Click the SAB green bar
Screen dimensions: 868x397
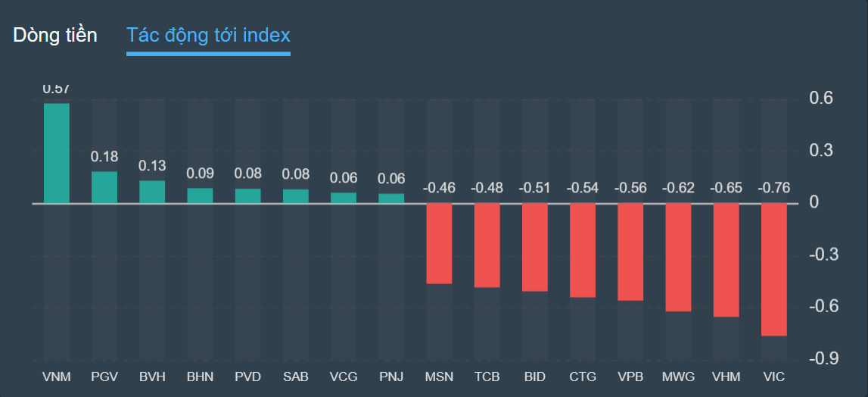pos(296,196)
